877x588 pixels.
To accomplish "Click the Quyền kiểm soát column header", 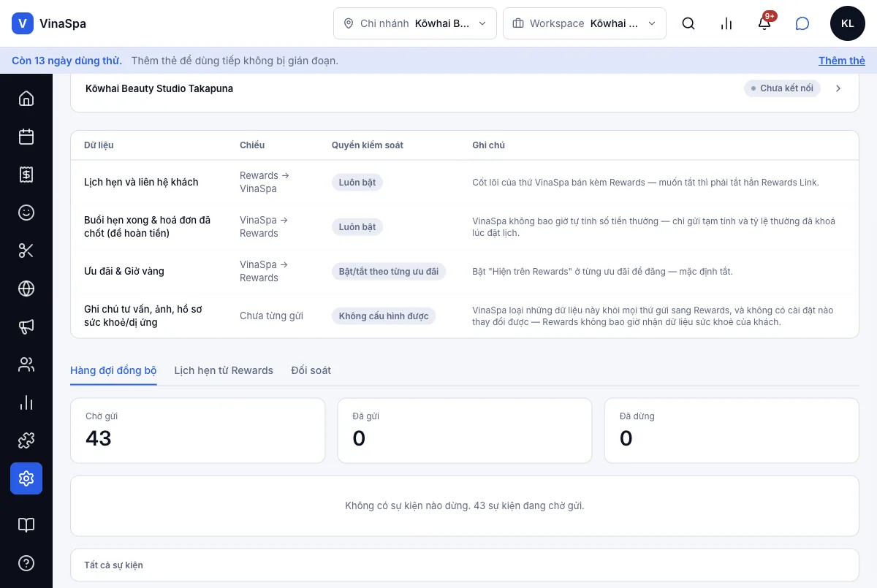I will pyautogui.click(x=368, y=145).
